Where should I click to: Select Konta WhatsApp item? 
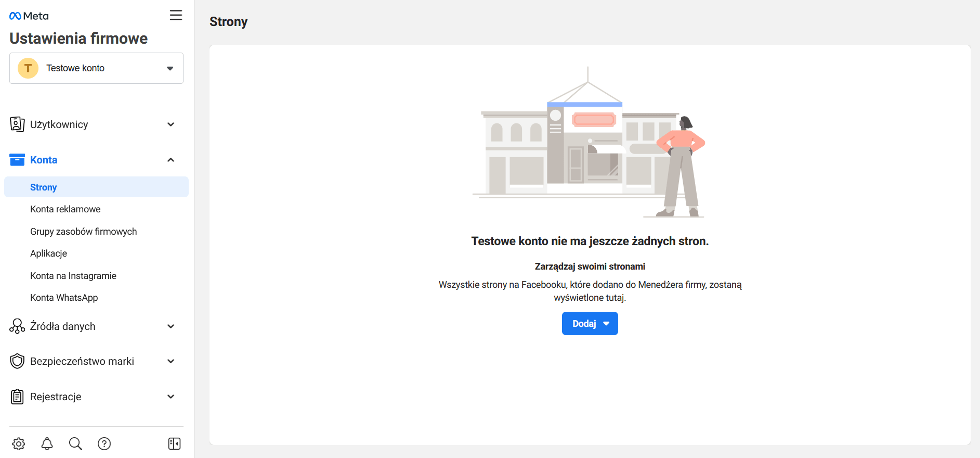tap(64, 298)
